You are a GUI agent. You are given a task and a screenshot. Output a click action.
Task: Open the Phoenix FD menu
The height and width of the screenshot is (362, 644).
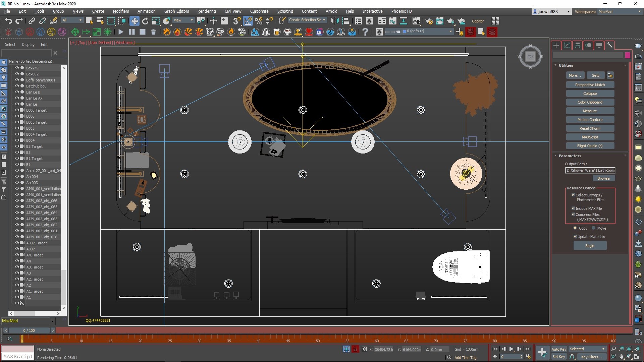click(x=401, y=11)
